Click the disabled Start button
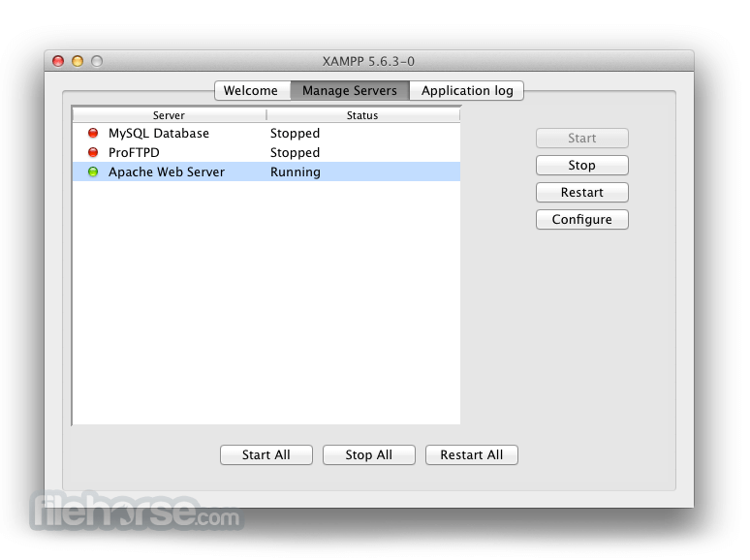 pos(582,139)
